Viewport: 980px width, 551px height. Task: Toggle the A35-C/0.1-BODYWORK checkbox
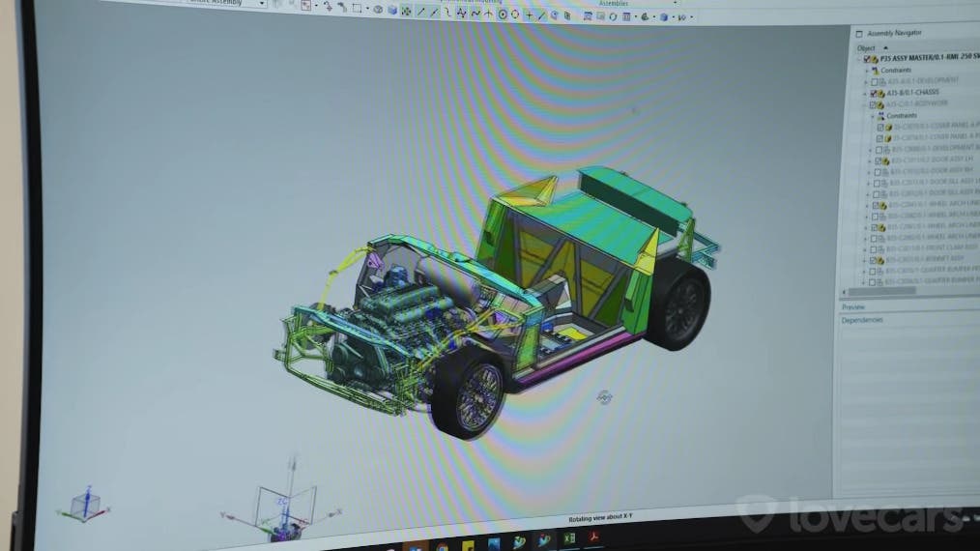point(873,105)
